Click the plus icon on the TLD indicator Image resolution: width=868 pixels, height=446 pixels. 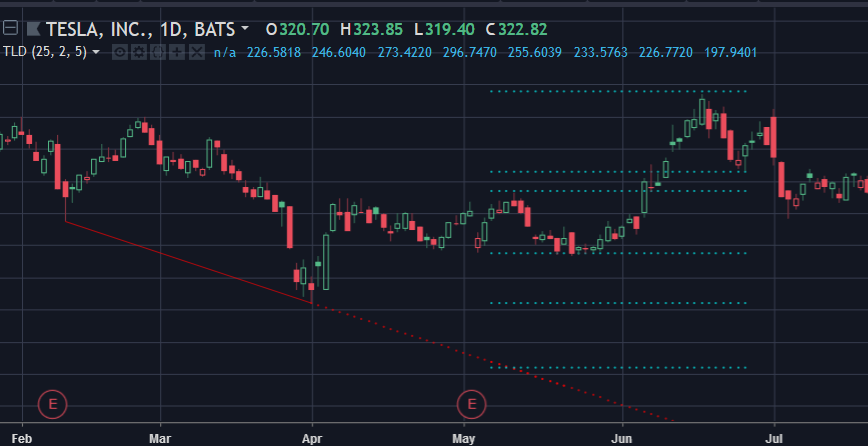[x=177, y=53]
